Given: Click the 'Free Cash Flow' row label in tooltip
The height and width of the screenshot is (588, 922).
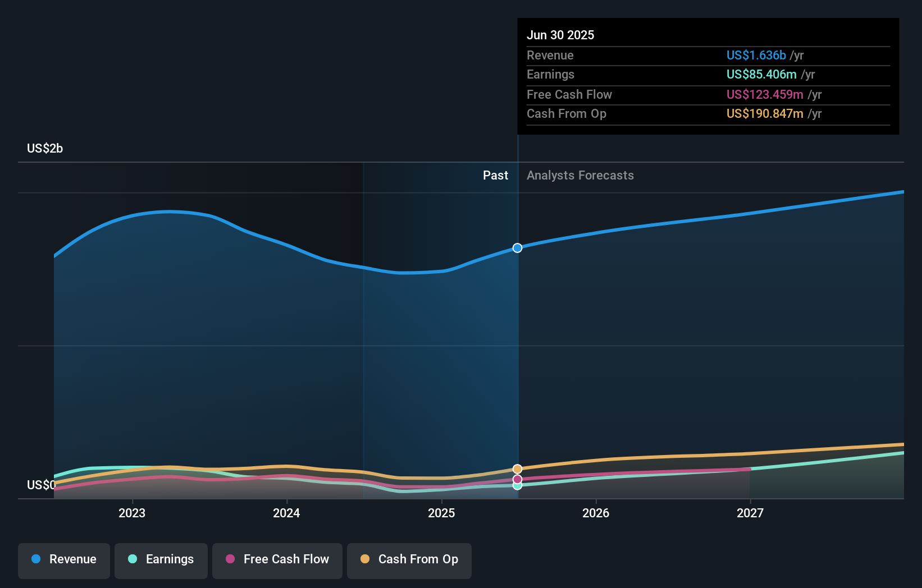Looking at the screenshot, I should click(x=569, y=94).
